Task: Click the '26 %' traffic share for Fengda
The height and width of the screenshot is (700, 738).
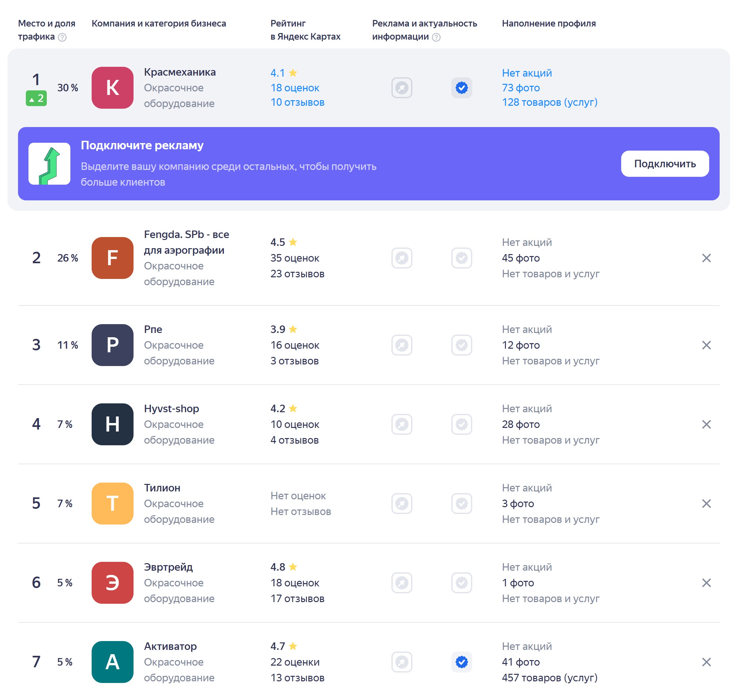Action: 67,258
